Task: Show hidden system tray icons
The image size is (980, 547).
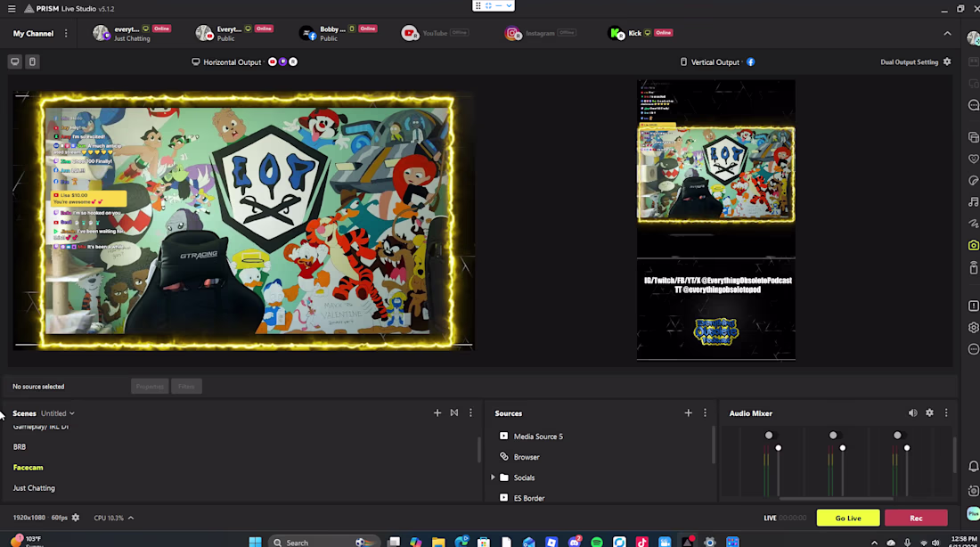Action: pos(874,543)
